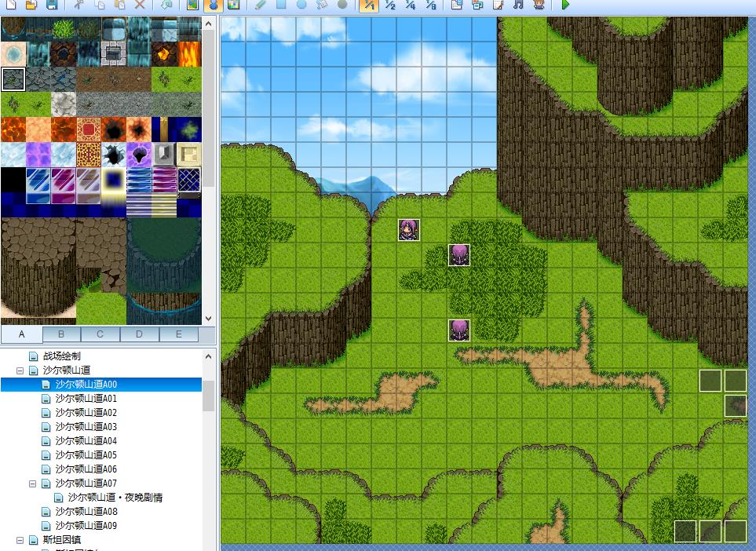Select the Rectangle drawing tool
This screenshot has width=756, height=551.
point(280,5)
